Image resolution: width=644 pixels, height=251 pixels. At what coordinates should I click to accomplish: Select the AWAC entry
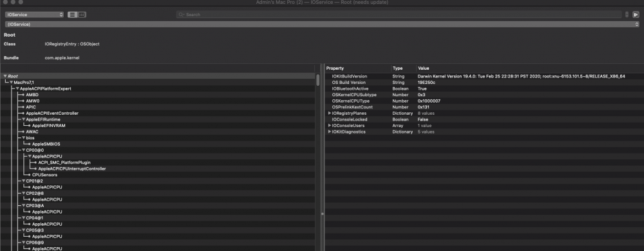[32, 132]
